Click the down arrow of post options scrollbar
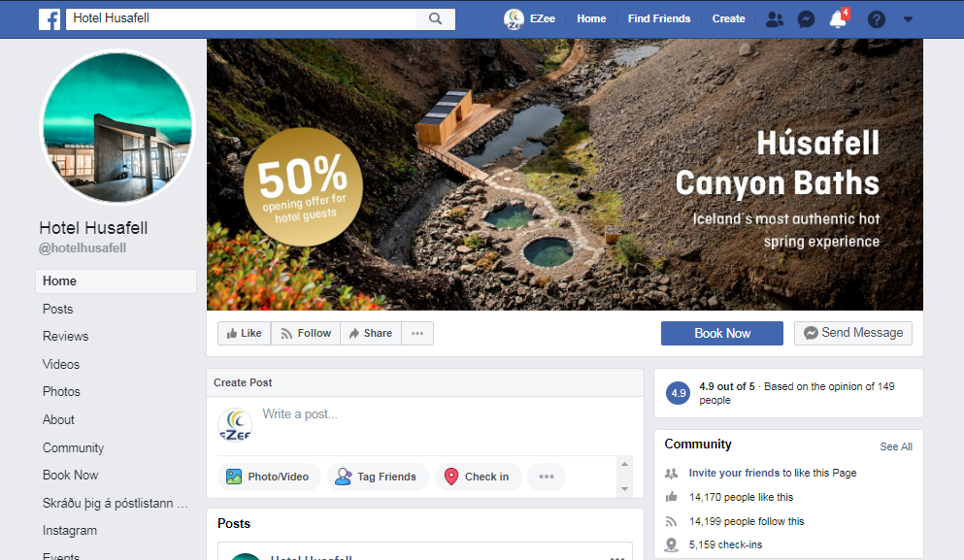964x560 pixels. click(624, 489)
